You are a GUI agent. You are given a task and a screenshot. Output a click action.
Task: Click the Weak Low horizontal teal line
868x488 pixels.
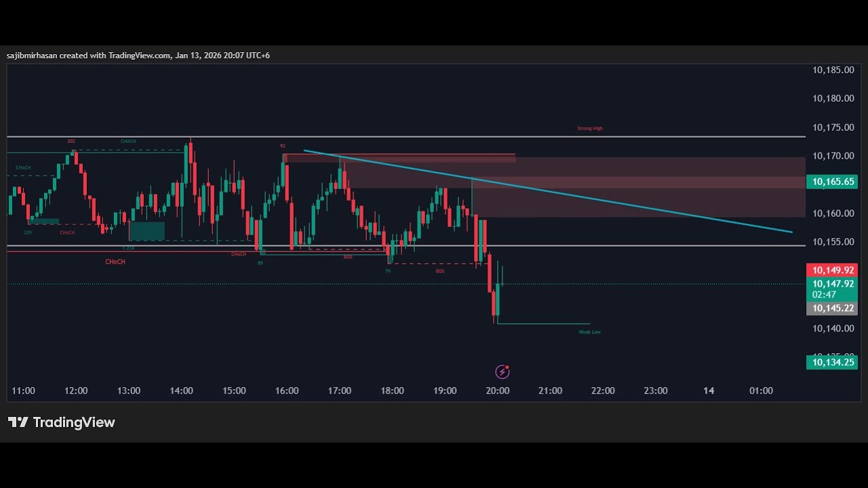pyautogui.click(x=544, y=324)
